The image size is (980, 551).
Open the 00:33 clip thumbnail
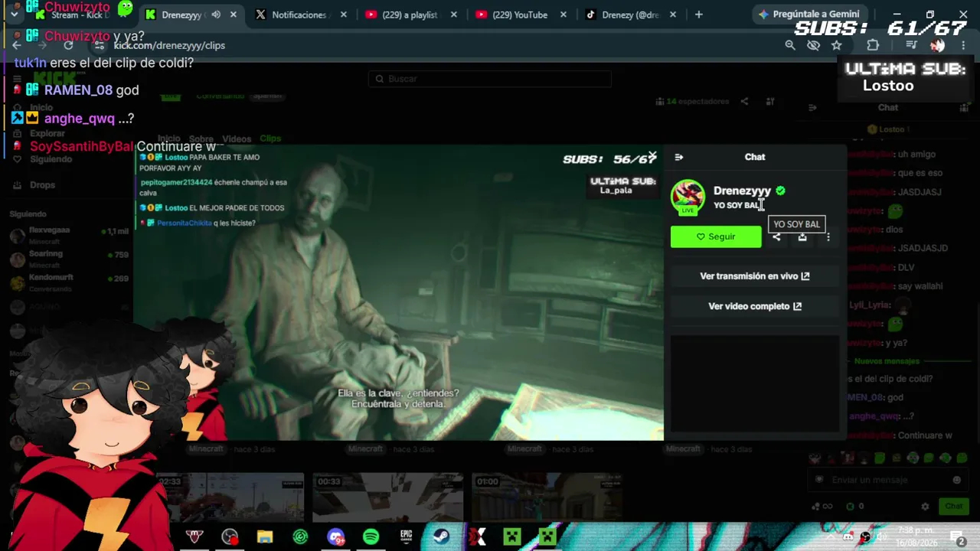388,497
